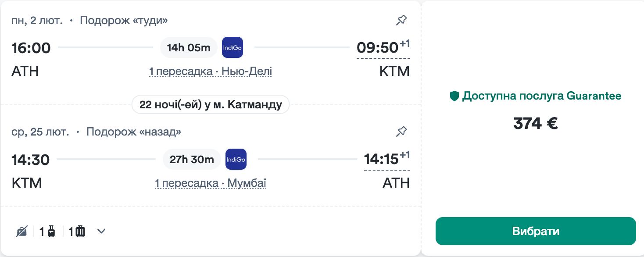The image size is (644, 257).
Task: Pin the return «назад» flight
Action: pos(401,132)
